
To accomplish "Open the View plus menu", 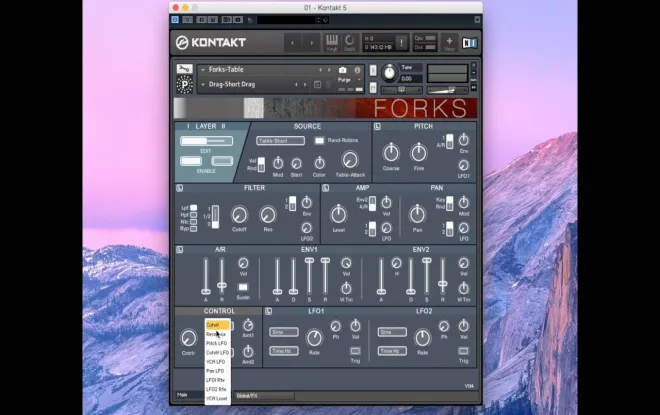I will tap(449, 43).
